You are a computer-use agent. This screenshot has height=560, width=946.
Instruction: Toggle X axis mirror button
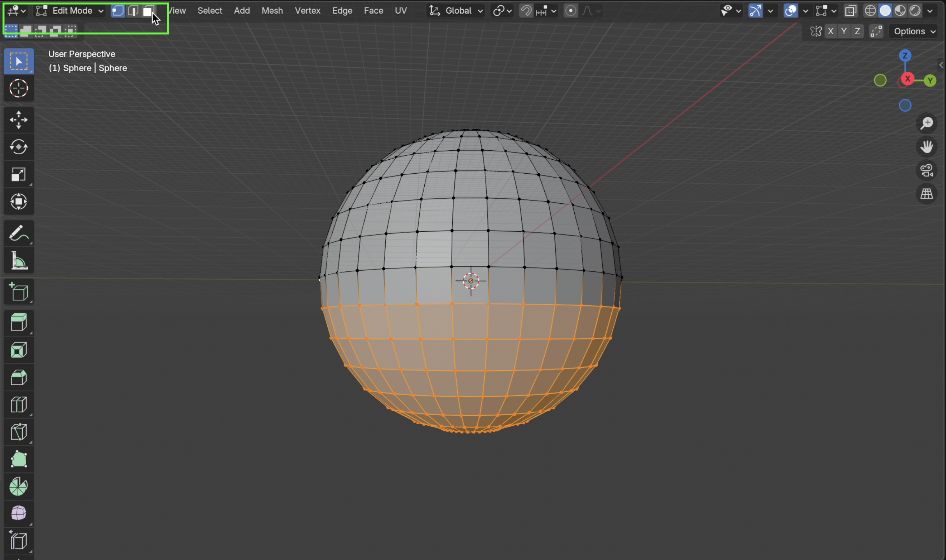(x=830, y=32)
